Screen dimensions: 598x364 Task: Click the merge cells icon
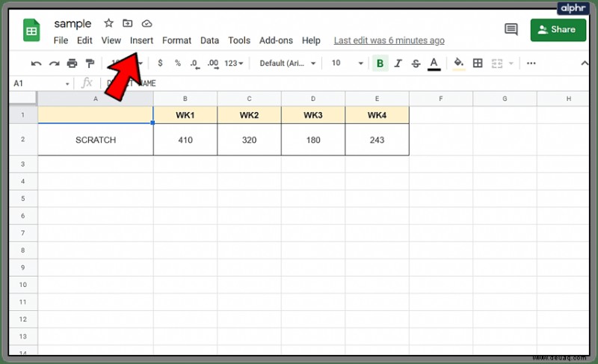(496, 64)
